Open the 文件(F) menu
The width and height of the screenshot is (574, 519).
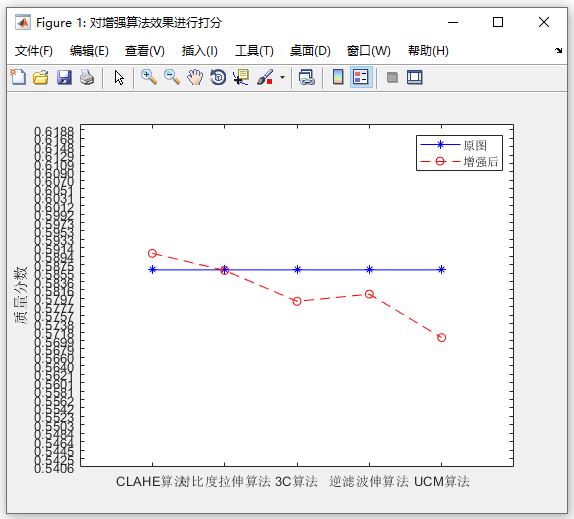tap(34, 51)
